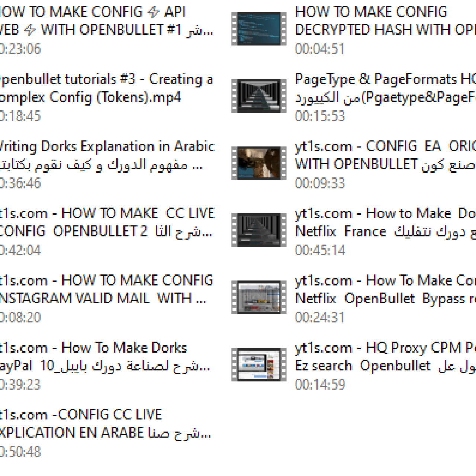The height and width of the screenshot is (476, 476).
Task: Select the PageType & PageFormats video thumbnail
Action: pos(259,96)
